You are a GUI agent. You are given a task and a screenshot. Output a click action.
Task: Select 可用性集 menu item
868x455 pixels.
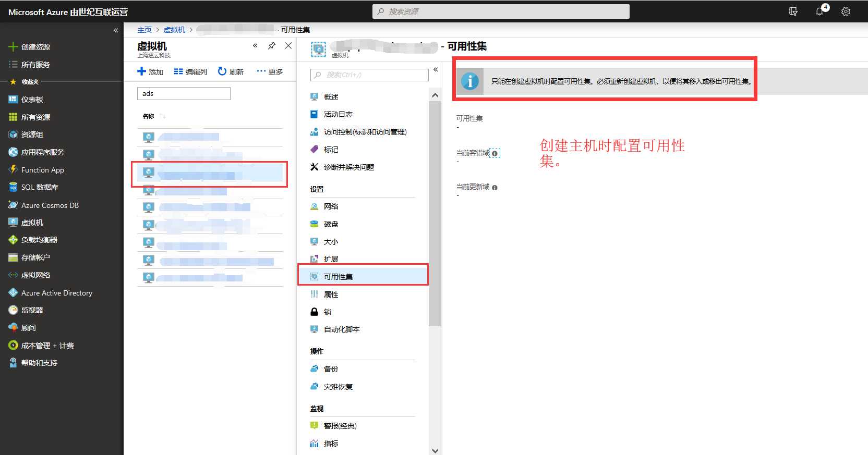click(363, 277)
